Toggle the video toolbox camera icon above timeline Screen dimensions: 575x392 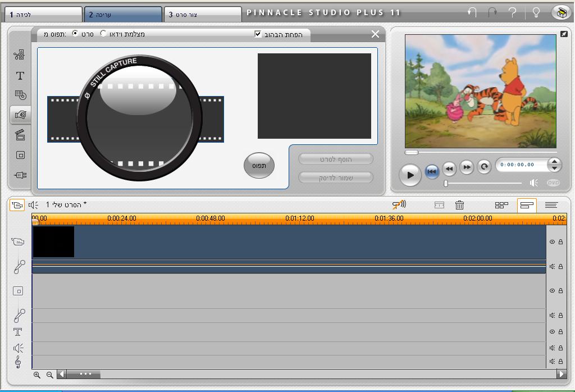17,204
